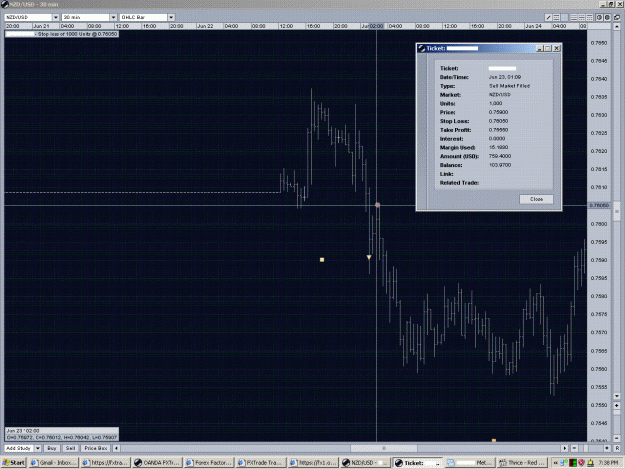Click the mixed dashed lines display icon
Viewport: 625px width, 469px height.
click(582, 17)
